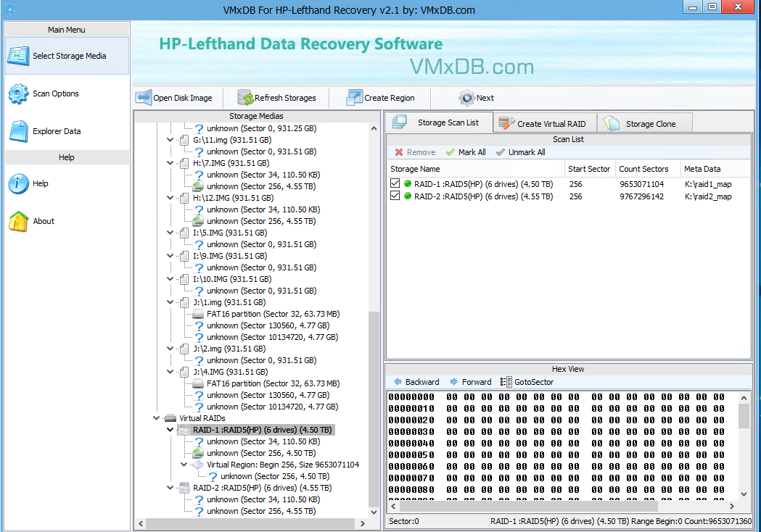Collapse the J:\4.IMG tree node
761x532 pixels.
(x=170, y=372)
